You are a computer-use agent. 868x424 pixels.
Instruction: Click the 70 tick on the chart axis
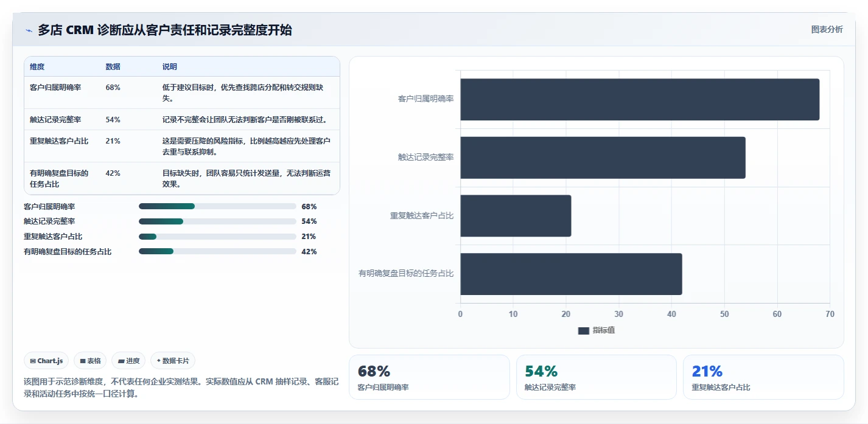tap(830, 314)
